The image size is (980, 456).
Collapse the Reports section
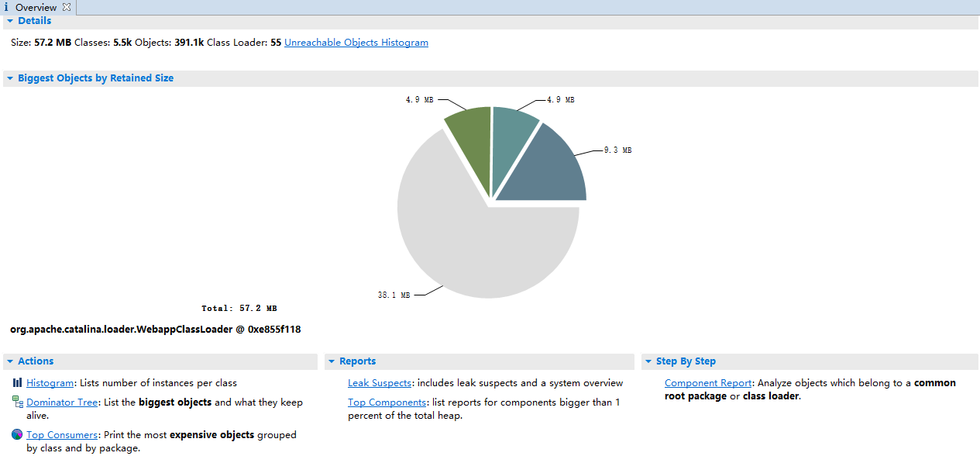(331, 361)
